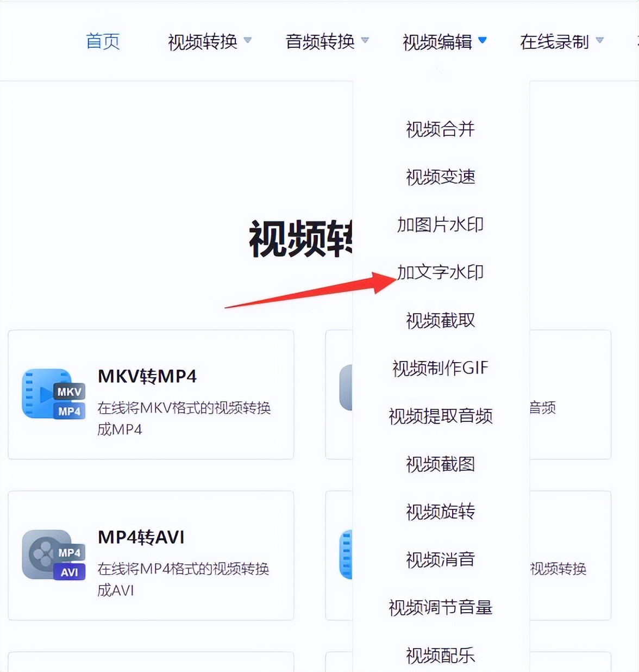Choose 加图片水印 menu entry
This screenshot has width=639, height=672.
441,225
